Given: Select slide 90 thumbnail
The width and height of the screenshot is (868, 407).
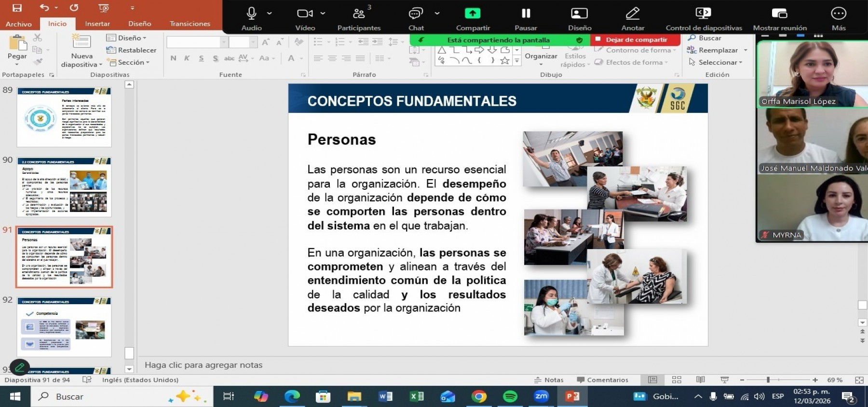Looking at the screenshot, I should coord(64,187).
